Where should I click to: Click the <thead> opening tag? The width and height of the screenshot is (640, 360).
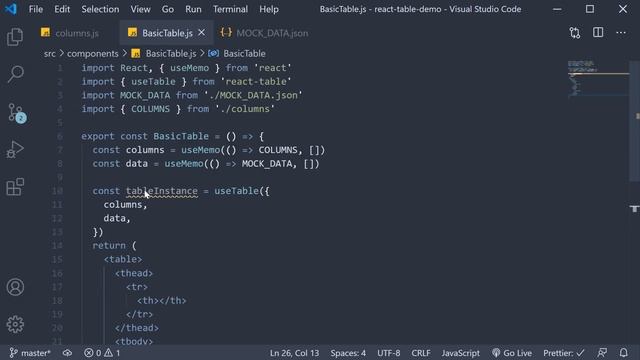(133, 273)
